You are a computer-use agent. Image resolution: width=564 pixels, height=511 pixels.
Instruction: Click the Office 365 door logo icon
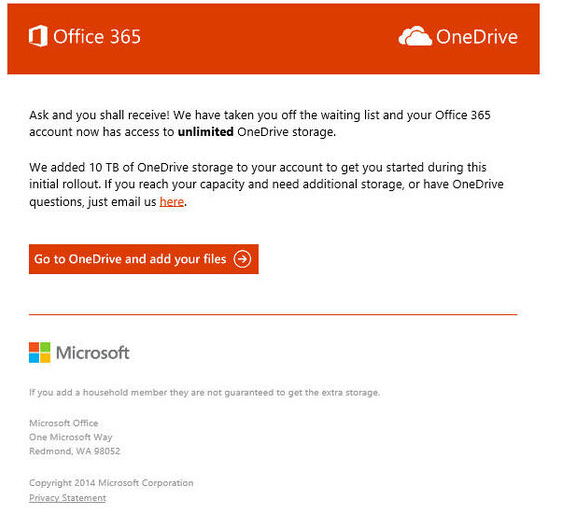coord(38,36)
